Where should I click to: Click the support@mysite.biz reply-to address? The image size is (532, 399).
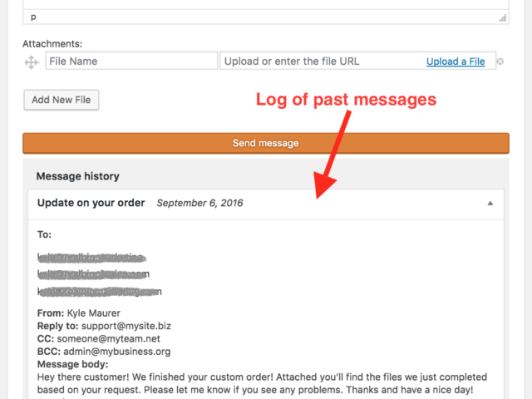[126, 326]
